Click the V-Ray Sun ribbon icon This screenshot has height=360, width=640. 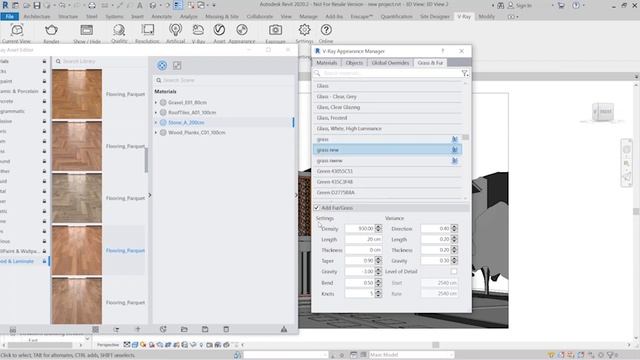(x=198, y=31)
